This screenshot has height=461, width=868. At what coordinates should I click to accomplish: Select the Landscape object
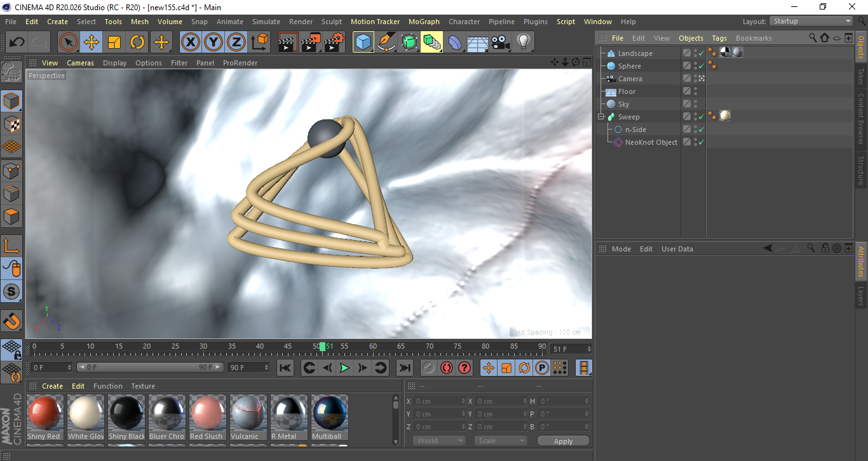pos(635,53)
